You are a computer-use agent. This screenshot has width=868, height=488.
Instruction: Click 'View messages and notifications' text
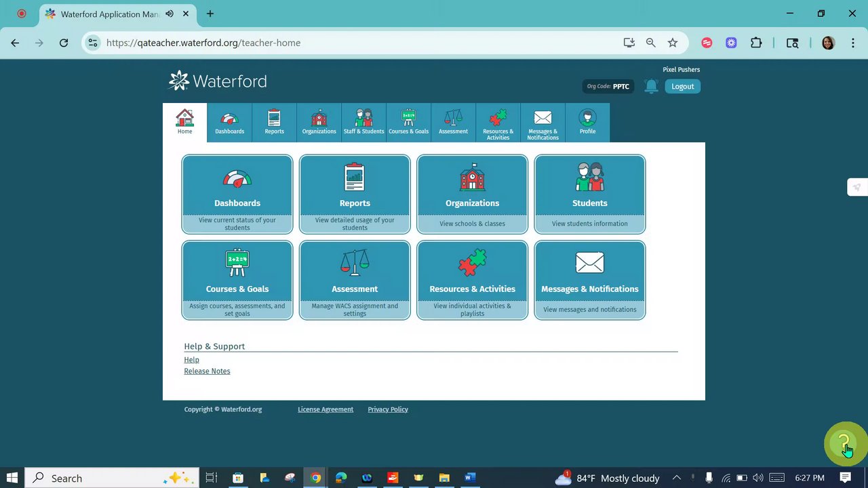coord(590,310)
